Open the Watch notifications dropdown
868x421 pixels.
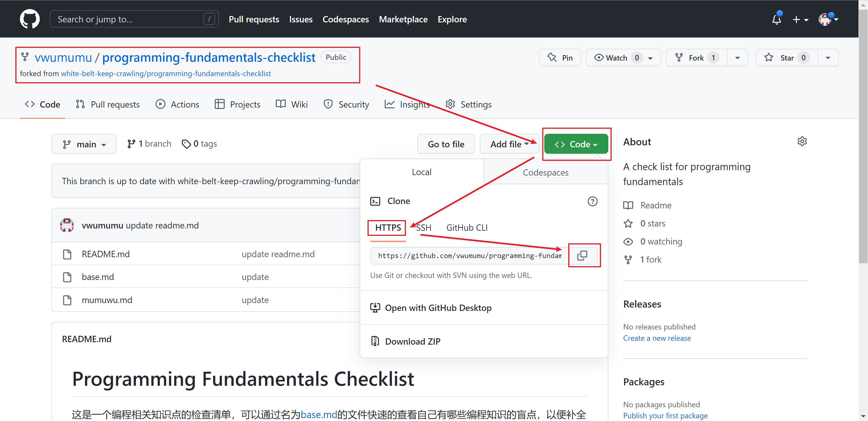point(623,58)
